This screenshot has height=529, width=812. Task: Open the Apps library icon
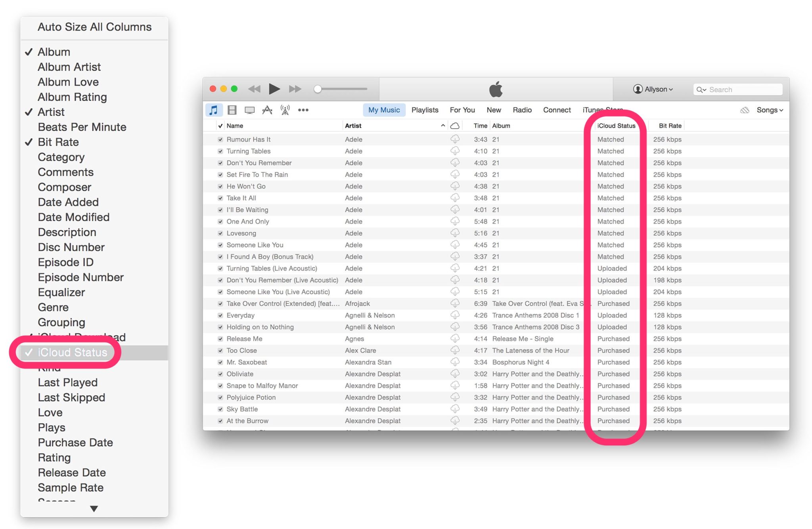click(267, 110)
